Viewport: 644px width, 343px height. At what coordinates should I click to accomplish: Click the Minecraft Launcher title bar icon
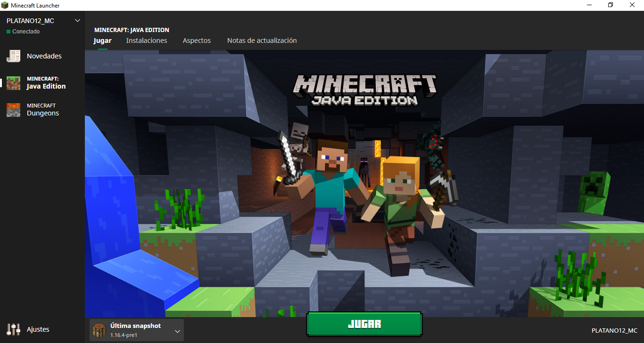5,5
